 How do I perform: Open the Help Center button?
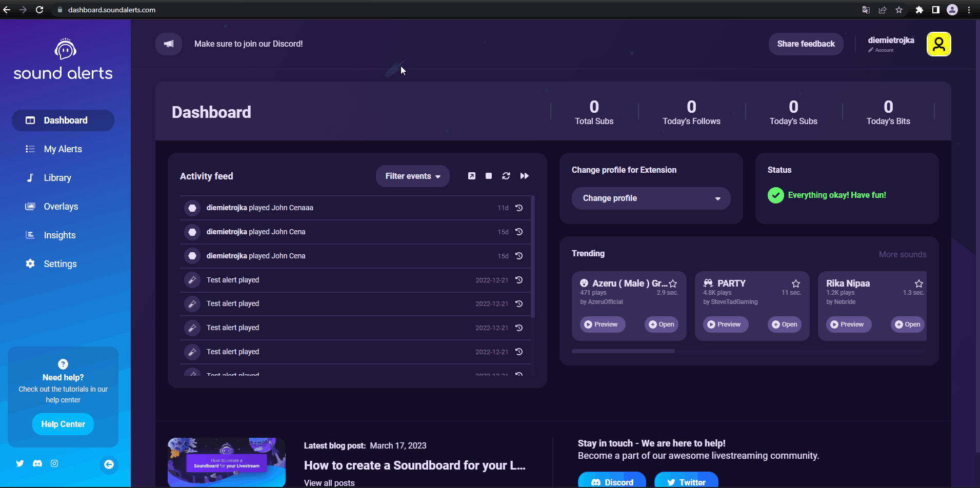tap(63, 424)
